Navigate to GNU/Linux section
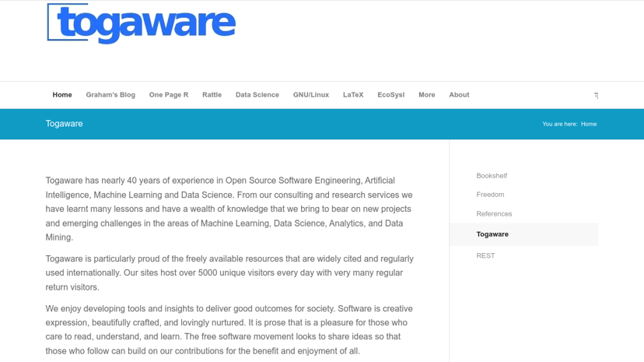This screenshot has width=644, height=362. tap(311, 95)
